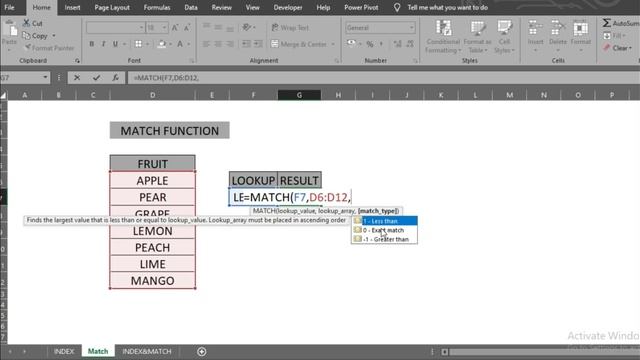Click the Font Color letter A icon

180,44
